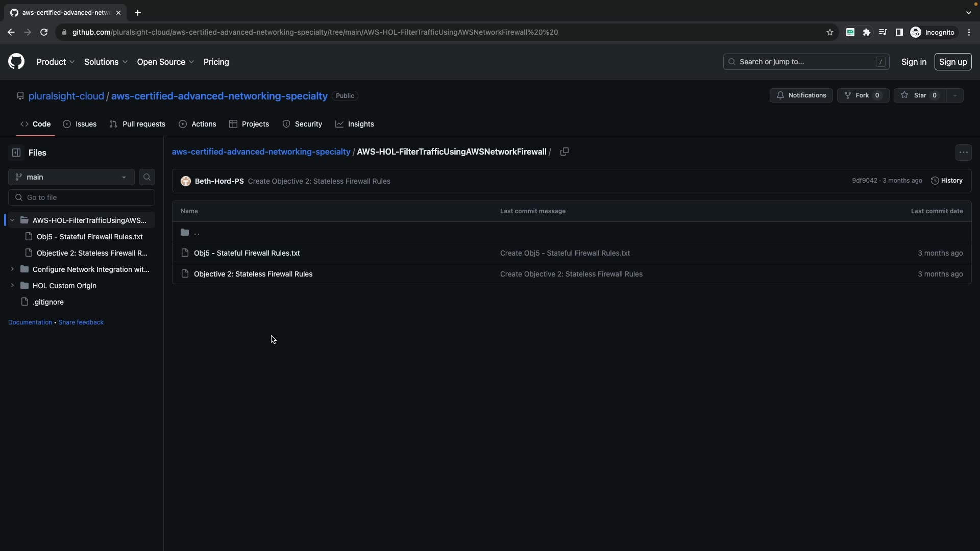Open the Pull requests tab
980x551 pixels.
pos(137,124)
